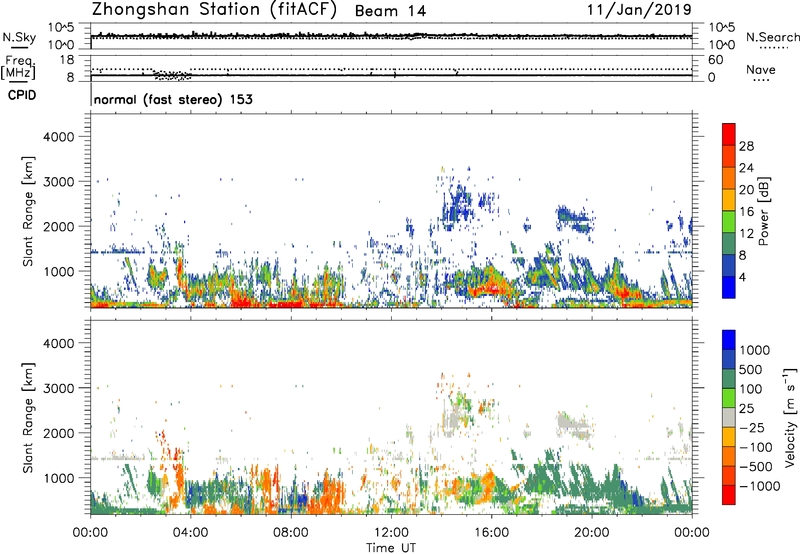Click the '12:00' time axis label
800x554 pixels.
[391, 533]
